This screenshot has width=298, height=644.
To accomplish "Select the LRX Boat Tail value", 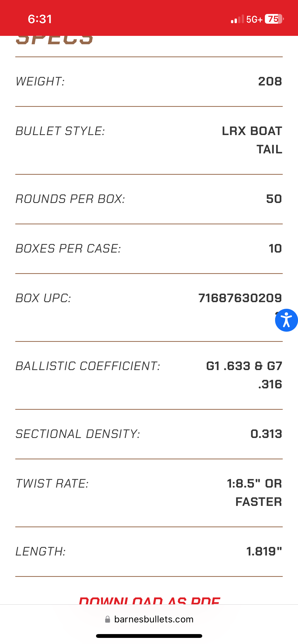I will (252, 140).
